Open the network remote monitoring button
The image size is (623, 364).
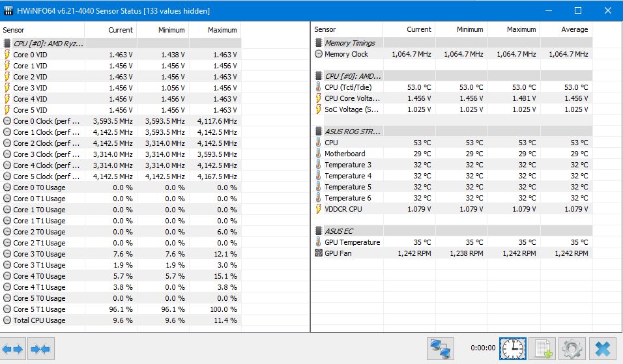tap(441, 349)
